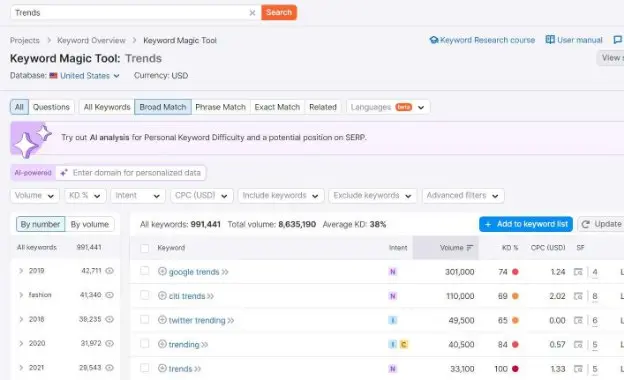Click Add to keyword list button
Screen dimensions: 624x380
tap(526, 224)
